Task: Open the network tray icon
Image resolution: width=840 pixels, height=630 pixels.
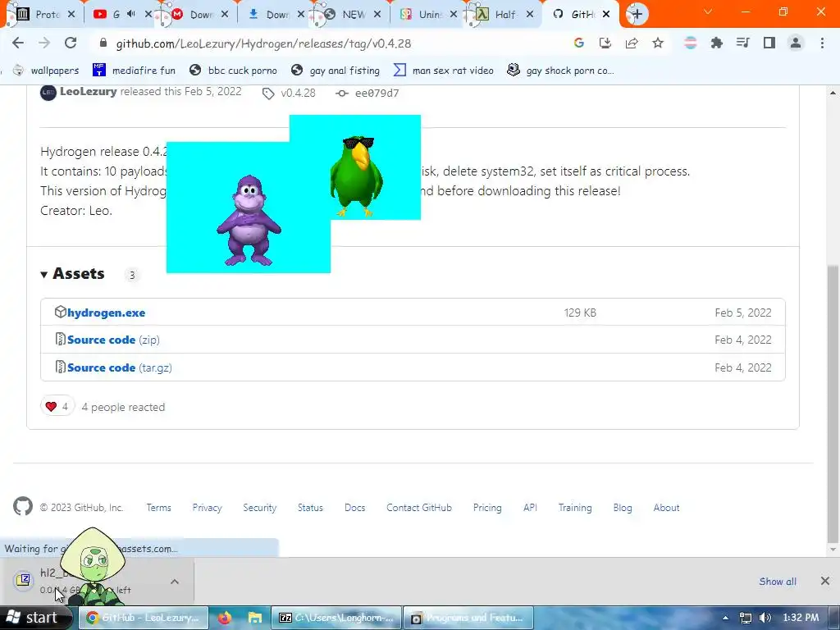Action: click(x=745, y=618)
